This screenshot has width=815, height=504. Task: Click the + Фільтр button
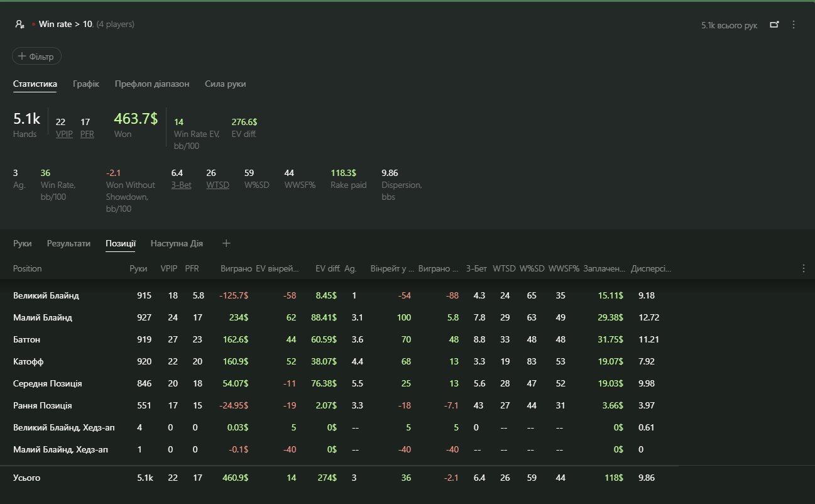pyautogui.click(x=36, y=57)
